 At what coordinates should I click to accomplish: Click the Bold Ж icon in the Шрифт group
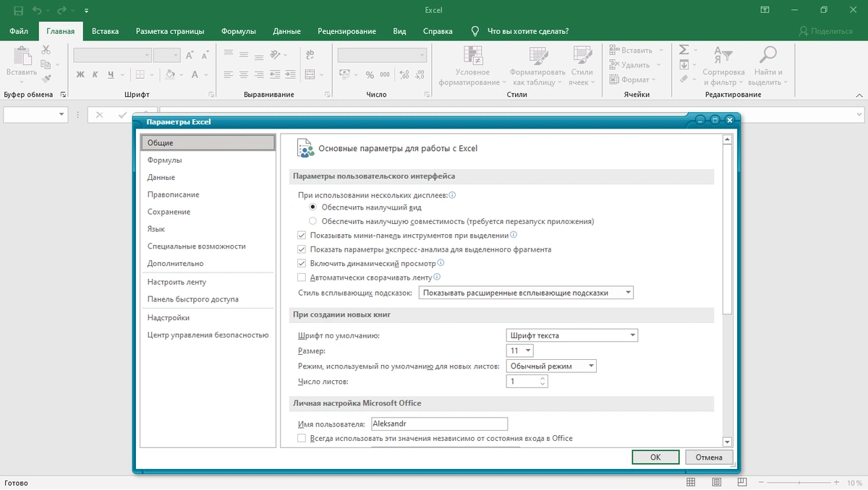click(80, 74)
